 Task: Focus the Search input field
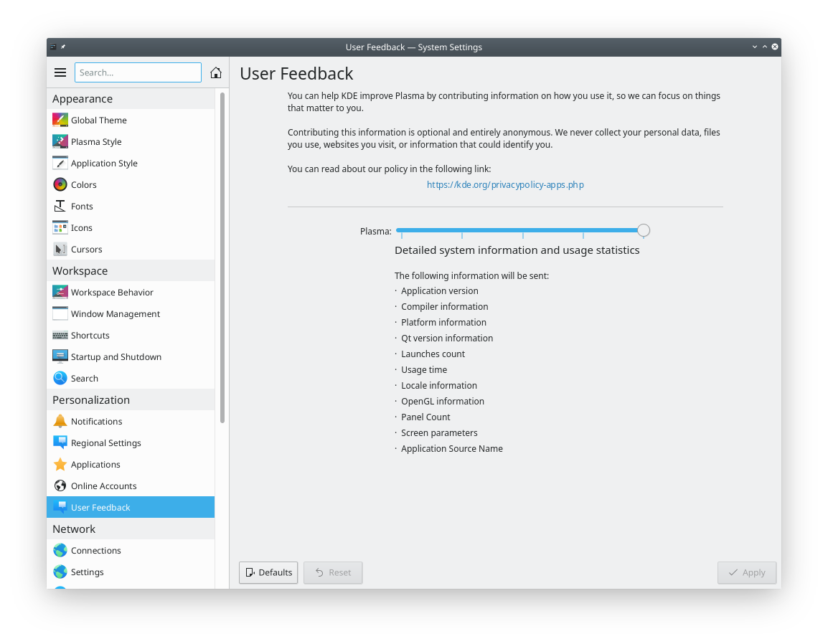click(x=138, y=72)
